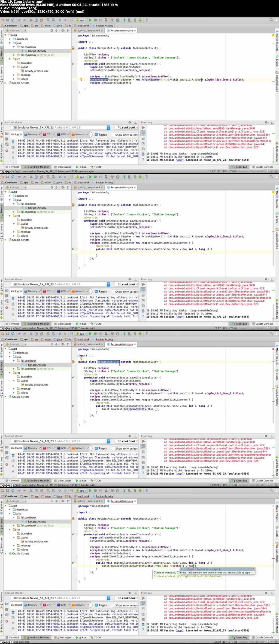279x644 pixels.
Task: Clear logcat with the trash icon
Action: (x=13, y=142)
